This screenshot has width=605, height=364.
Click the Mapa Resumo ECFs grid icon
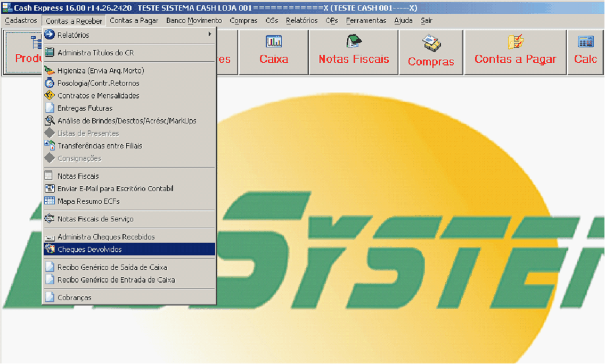tap(50, 201)
